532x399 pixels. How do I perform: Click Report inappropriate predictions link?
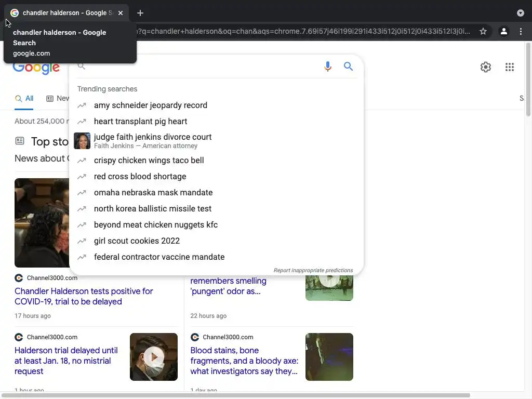(x=313, y=270)
